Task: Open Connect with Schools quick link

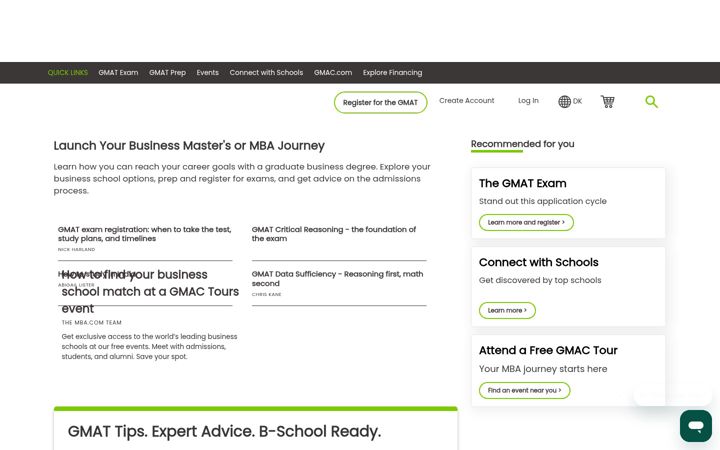Action: coord(266,73)
